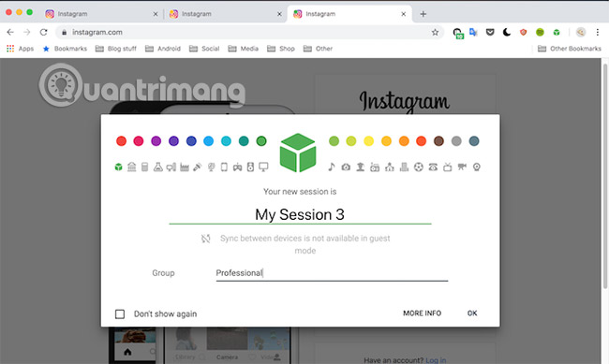609x364 pixels.
Task: Pick the radio session icon
Action: 375,167
